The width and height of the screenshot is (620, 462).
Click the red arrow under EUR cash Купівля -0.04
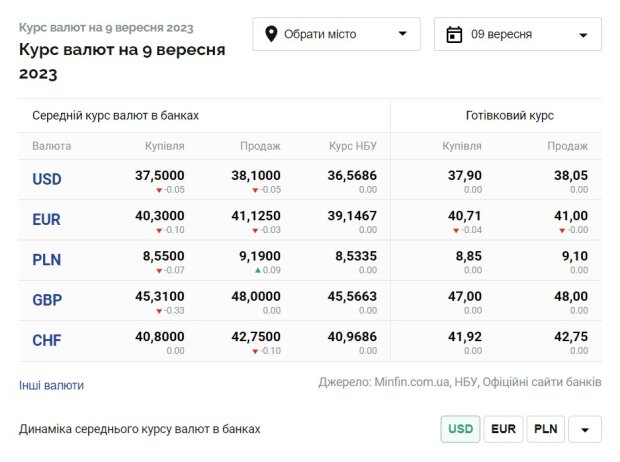pos(456,230)
